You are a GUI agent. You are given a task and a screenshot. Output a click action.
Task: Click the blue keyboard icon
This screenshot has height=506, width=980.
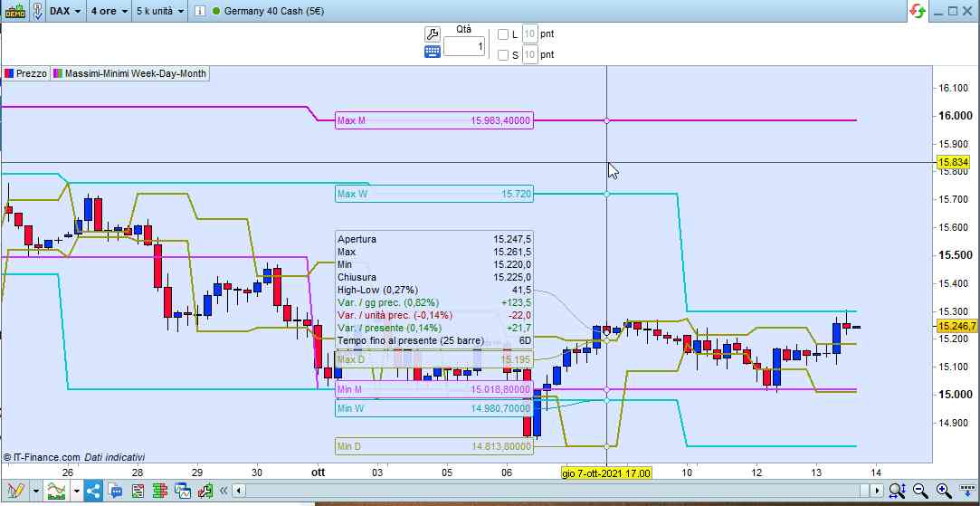tap(433, 52)
